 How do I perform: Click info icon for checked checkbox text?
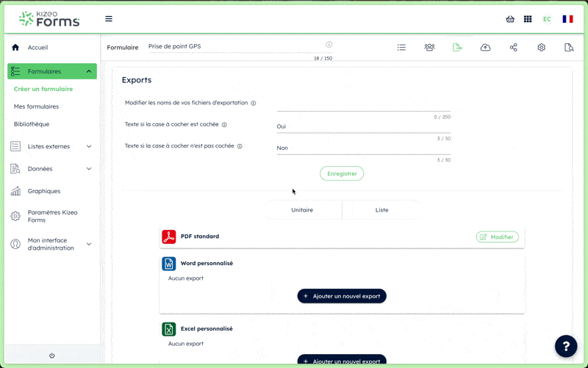coord(224,125)
